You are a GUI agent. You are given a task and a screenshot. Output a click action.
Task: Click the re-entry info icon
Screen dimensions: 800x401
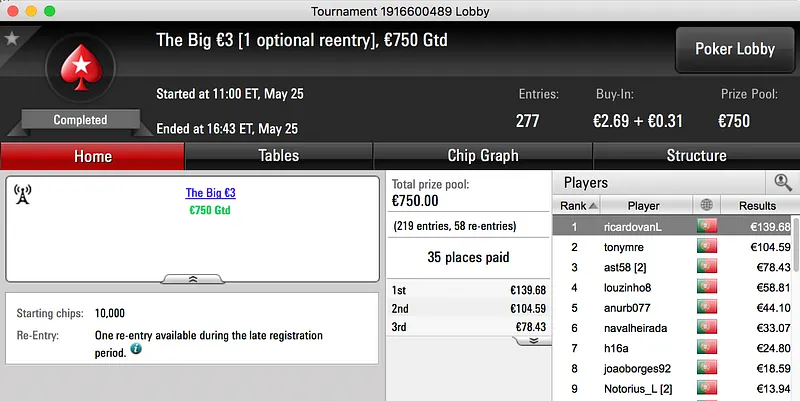click(135, 350)
